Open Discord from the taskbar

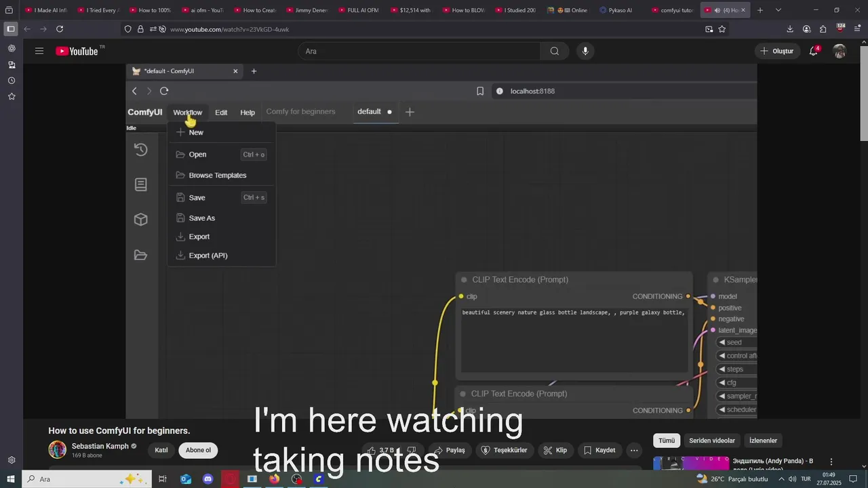point(208,479)
